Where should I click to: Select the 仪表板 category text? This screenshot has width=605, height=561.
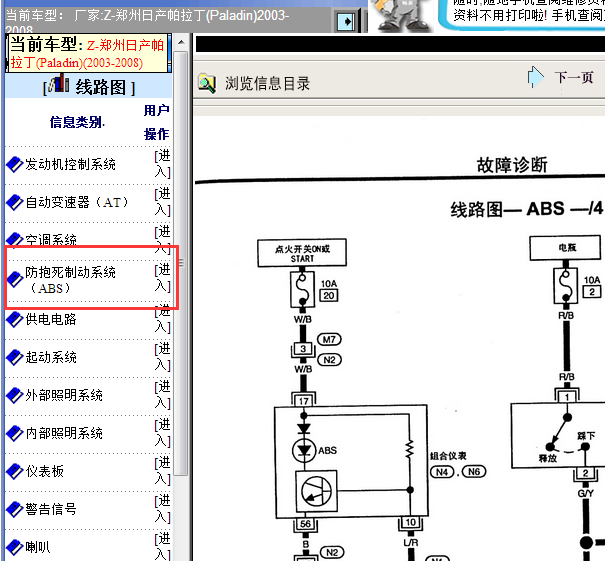[44, 471]
